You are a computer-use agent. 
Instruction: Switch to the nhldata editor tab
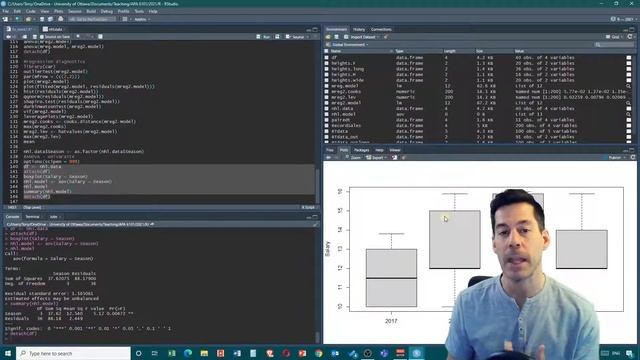(53, 29)
